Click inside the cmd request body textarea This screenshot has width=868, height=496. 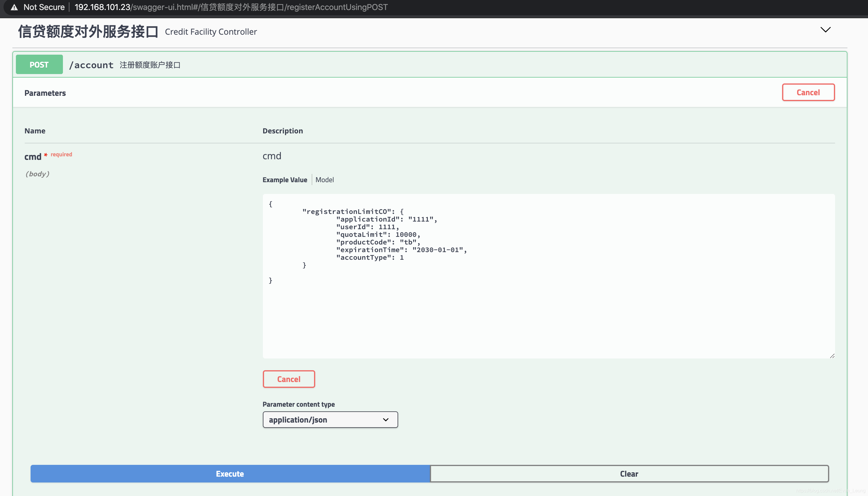[x=548, y=306]
